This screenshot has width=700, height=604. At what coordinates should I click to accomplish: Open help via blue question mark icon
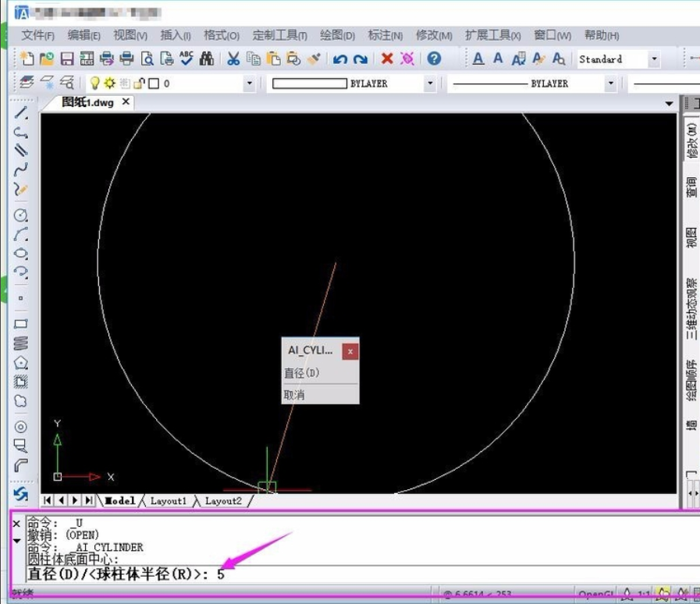point(434,59)
